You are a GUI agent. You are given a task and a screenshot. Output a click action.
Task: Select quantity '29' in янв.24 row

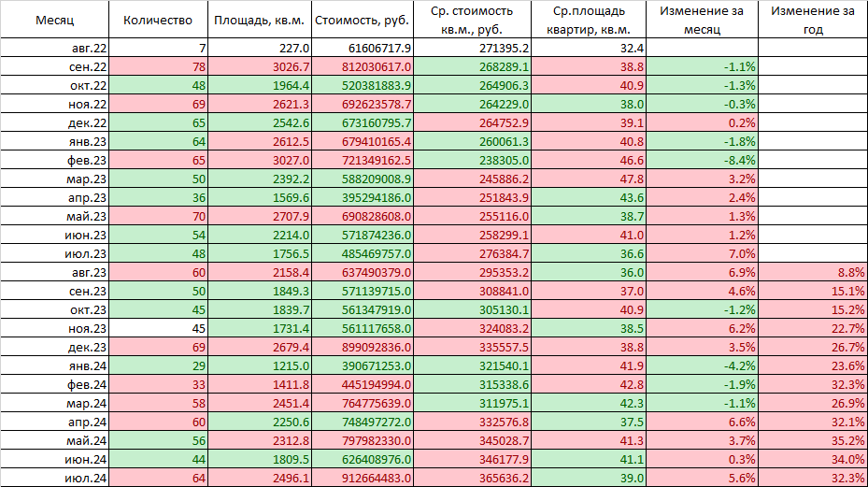click(x=158, y=365)
